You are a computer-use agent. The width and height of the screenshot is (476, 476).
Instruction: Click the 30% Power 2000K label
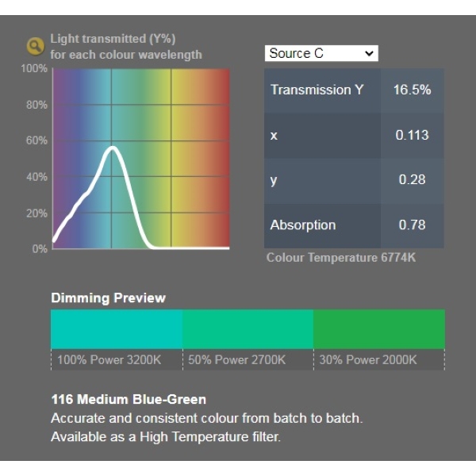[368, 360]
